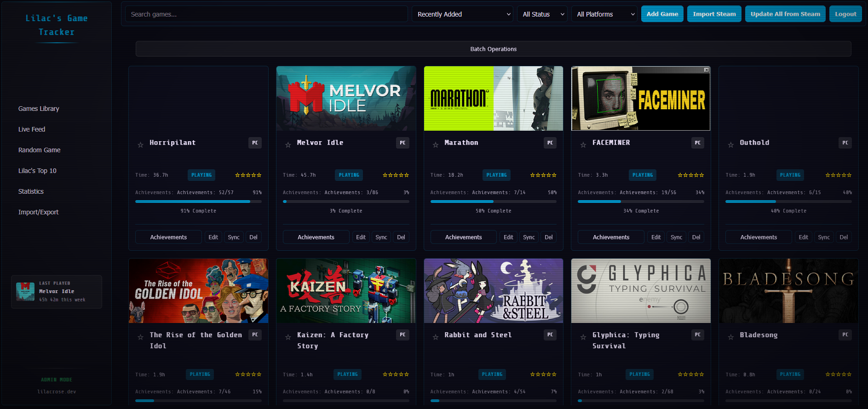Viewport: 868px width, 409px height.
Task: Click PC platform badge on Horripilant
Action: [255, 143]
